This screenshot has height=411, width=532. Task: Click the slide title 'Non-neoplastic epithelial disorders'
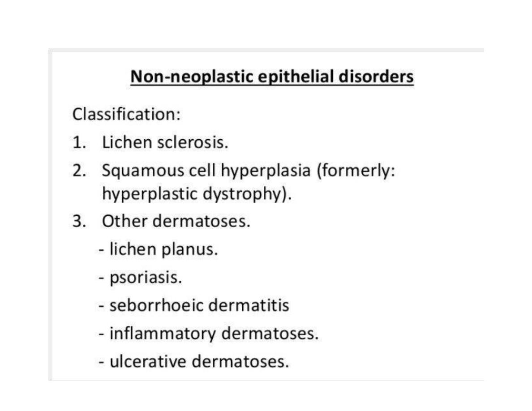pos(272,77)
